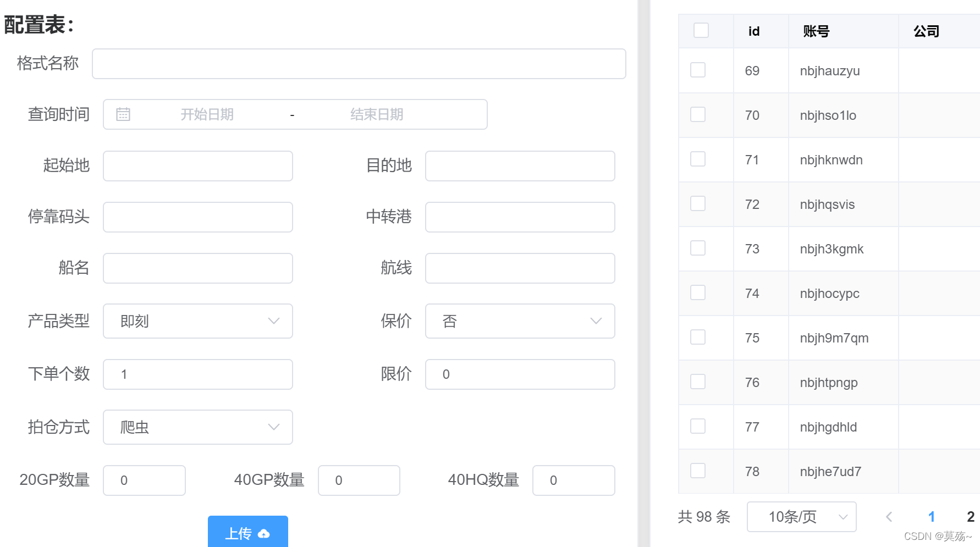
Task: Open the 10条/页 page size selector
Action: coord(802,517)
